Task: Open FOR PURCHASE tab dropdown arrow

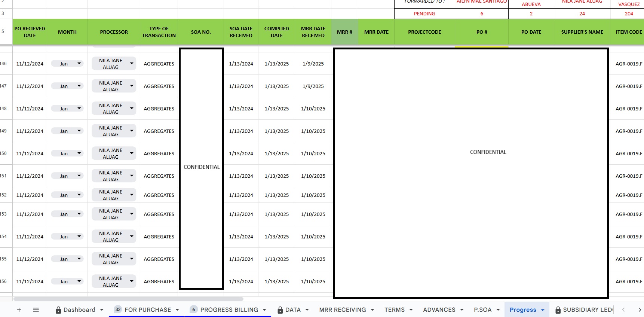Action: click(177, 310)
